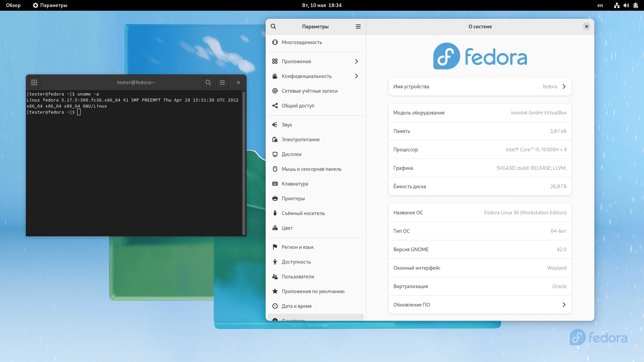The image size is (644, 362).
Task: Open the Settings hamburger menu
Action: click(358, 26)
